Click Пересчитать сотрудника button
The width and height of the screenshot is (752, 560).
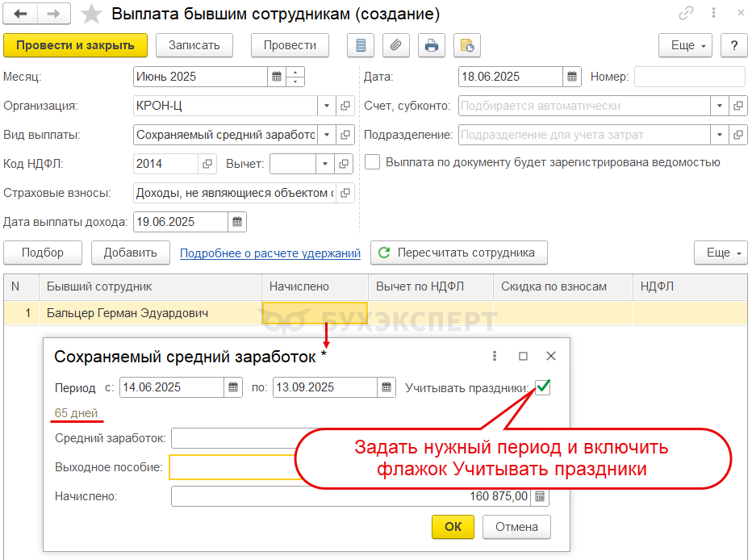click(459, 253)
